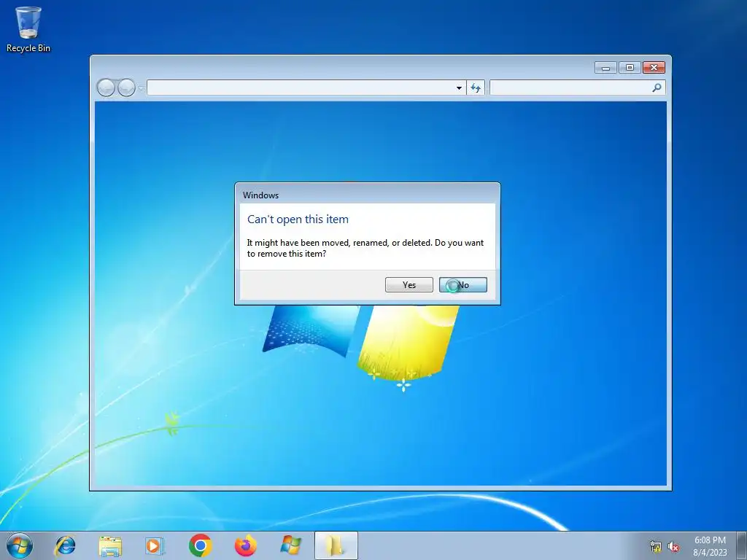Click the search magnifier icon
The width and height of the screenshot is (747, 560).
pos(657,87)
